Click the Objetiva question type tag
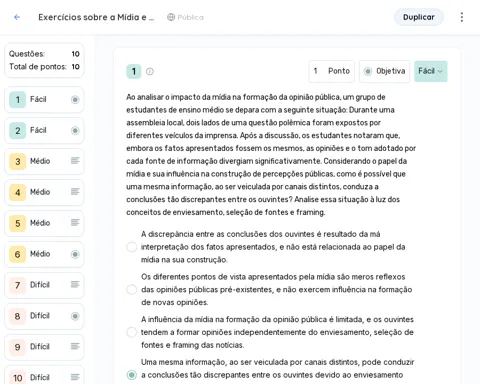This screenshot has width=480, height=384. pos(384,71)
